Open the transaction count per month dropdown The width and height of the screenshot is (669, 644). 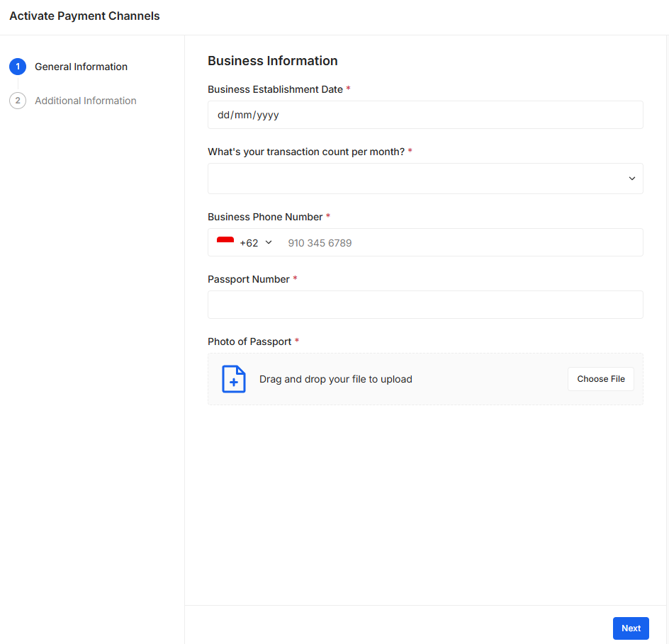tap(425, 179)
